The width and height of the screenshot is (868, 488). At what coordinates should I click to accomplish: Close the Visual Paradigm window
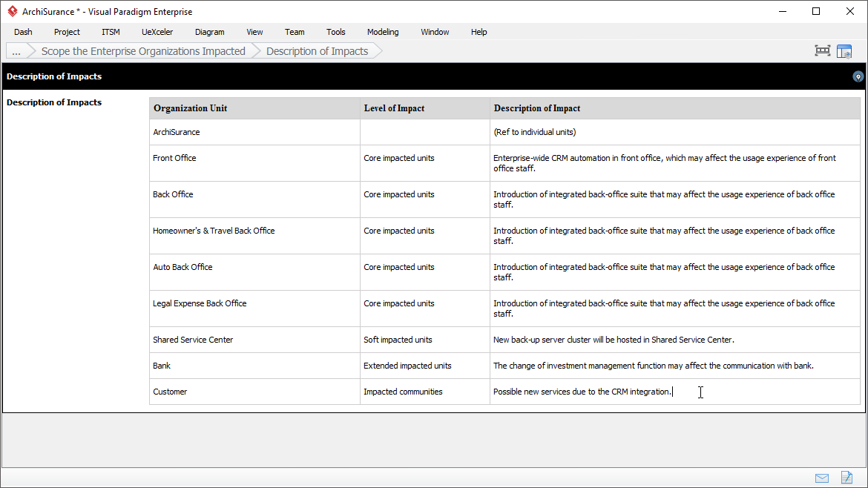coord(850,11)
